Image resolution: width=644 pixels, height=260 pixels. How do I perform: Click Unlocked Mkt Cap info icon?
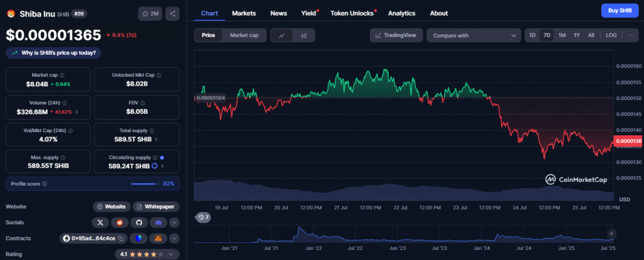point(159,76)
